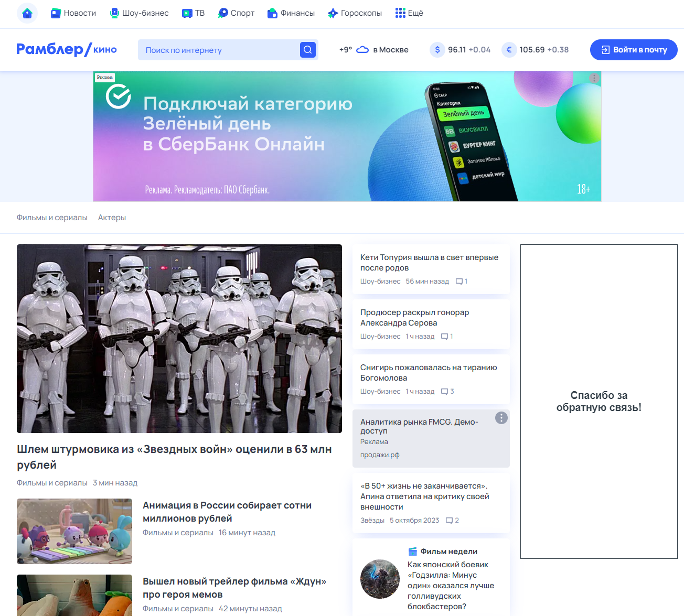Click the Ещё grid dots icon
Viewport: 684px width, 616px height.
click(x=400, y=13)
